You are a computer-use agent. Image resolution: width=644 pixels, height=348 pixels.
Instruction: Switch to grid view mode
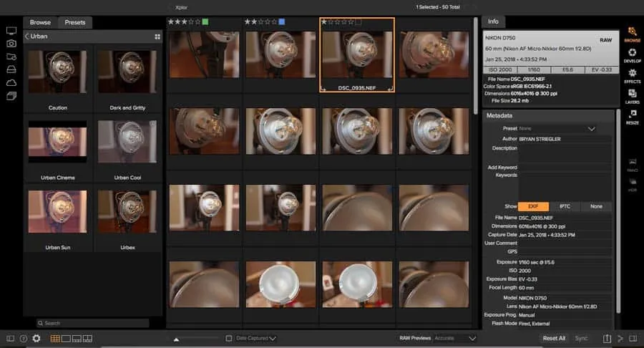click(x=55, y=339)
